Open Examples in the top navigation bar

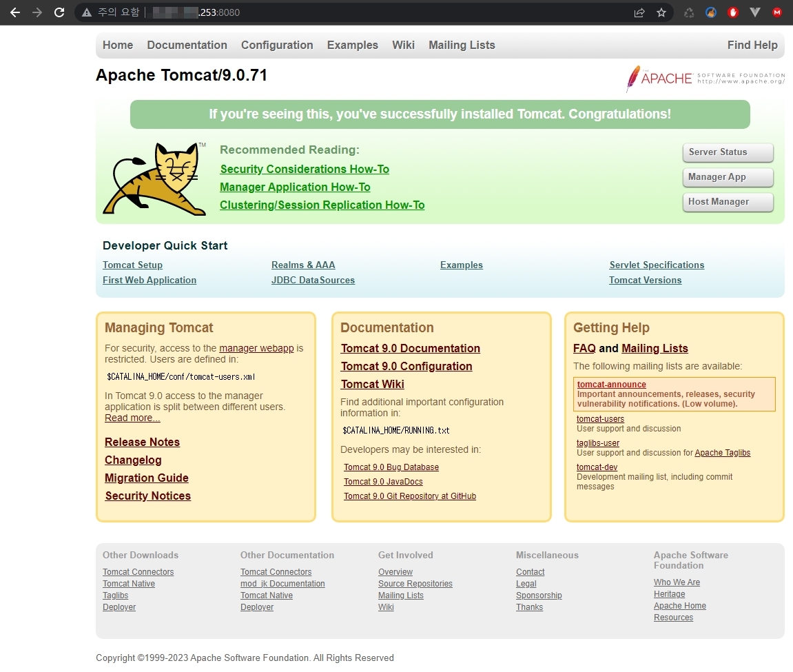coord(353,45)
